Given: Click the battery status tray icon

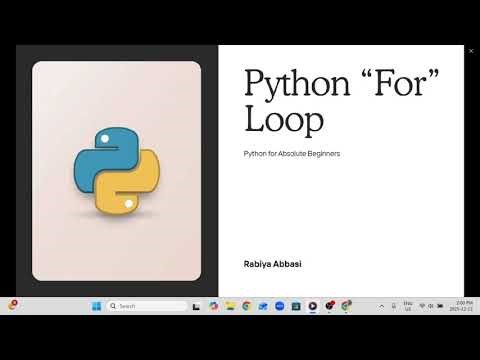Looking at the screenshot, I should coord(440,306).
